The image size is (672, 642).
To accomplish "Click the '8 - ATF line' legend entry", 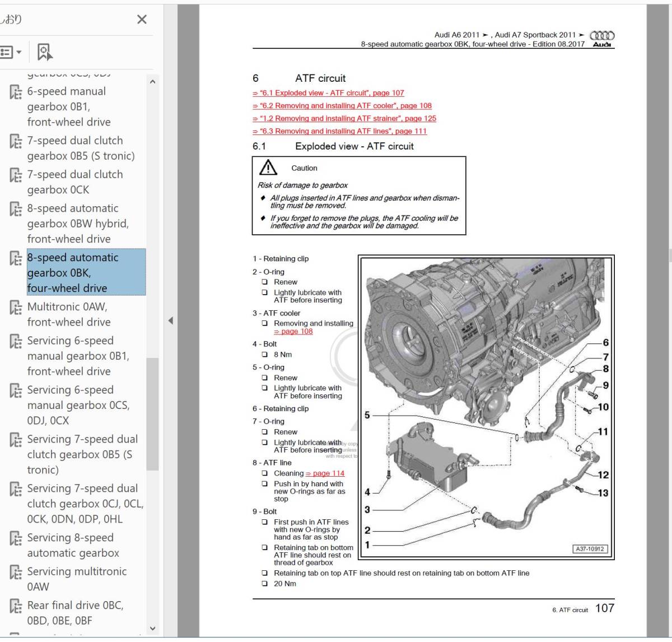I will click(x=272, y=463).
